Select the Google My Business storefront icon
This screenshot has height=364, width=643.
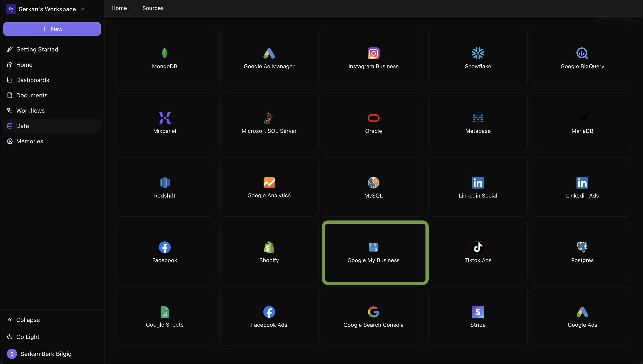coord(373,247)
